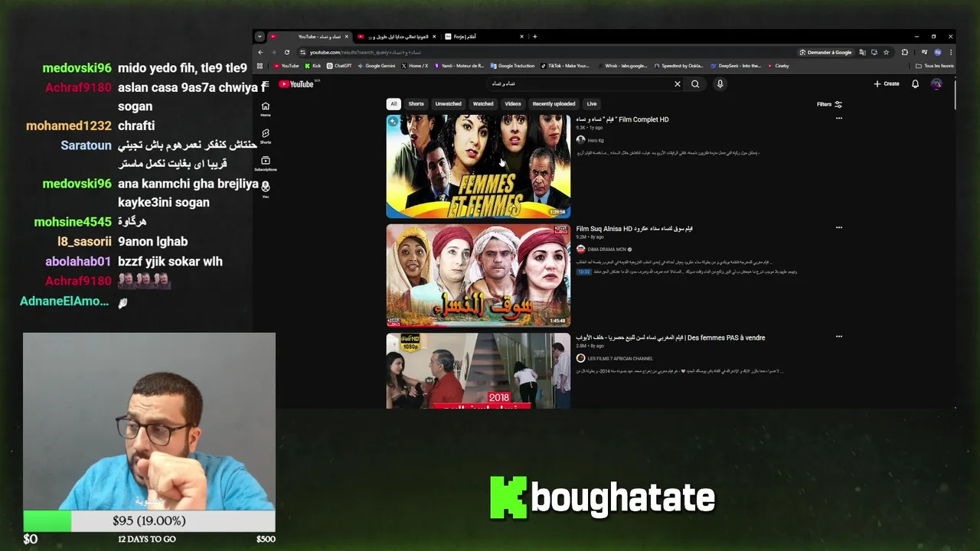Open the You section in the sidebar

(266, 189)
